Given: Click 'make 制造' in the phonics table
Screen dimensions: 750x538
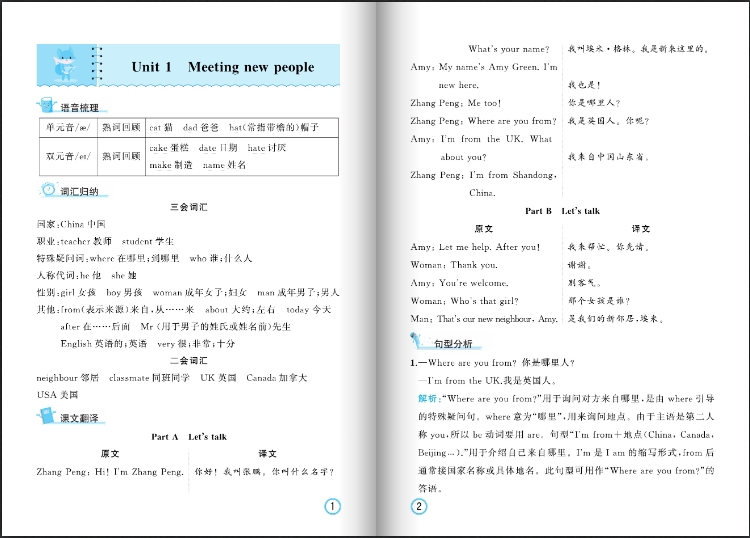Looking at the screenshot, I should [171, 165].
